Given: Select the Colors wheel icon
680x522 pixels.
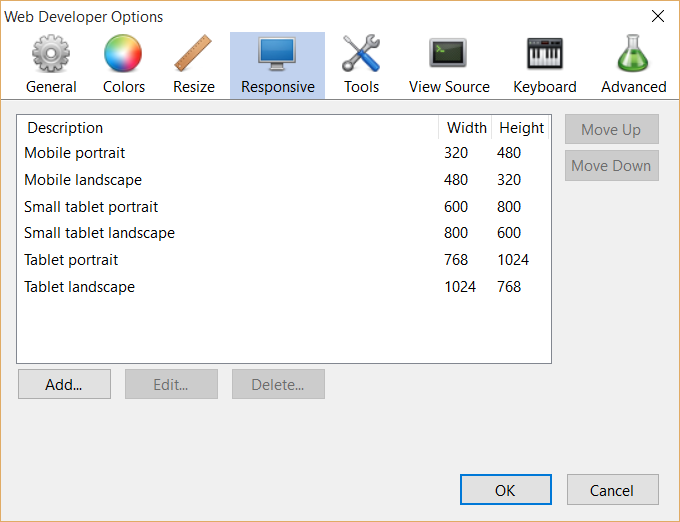Looking at the screenshot, I should (123, 53).
